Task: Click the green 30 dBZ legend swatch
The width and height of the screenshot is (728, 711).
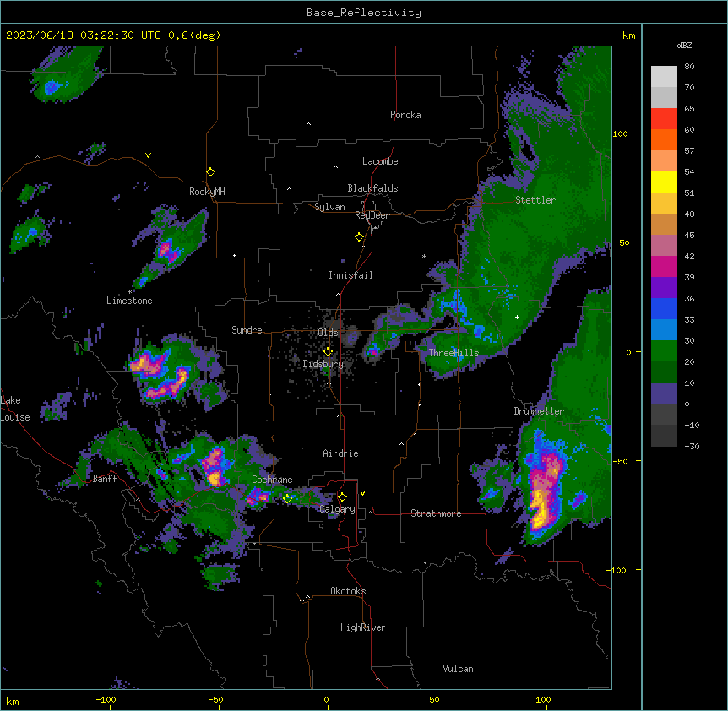Action: tap(664, 351)
